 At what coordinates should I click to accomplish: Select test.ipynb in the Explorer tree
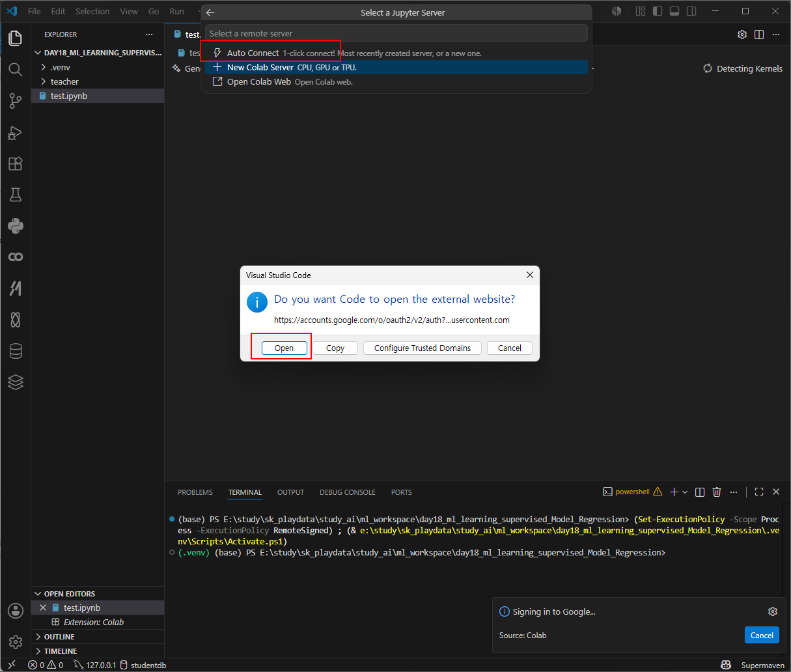coord(98,96)
